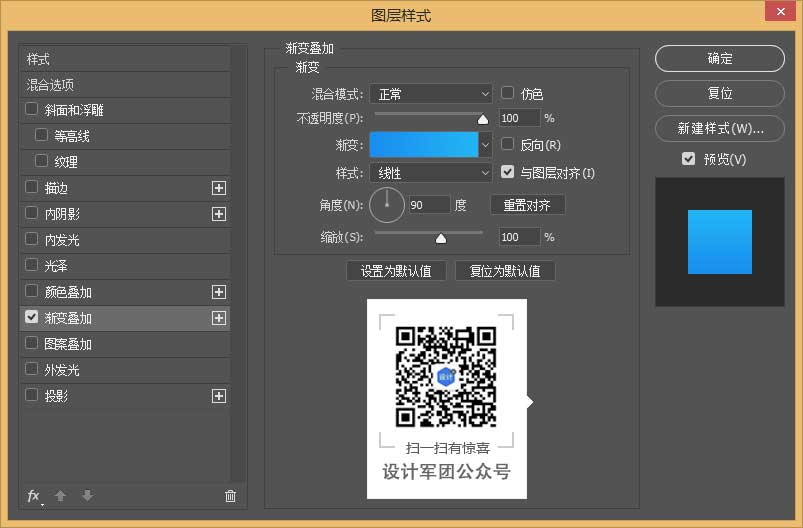Click the trash delete effect icon

tap(230, 496)
